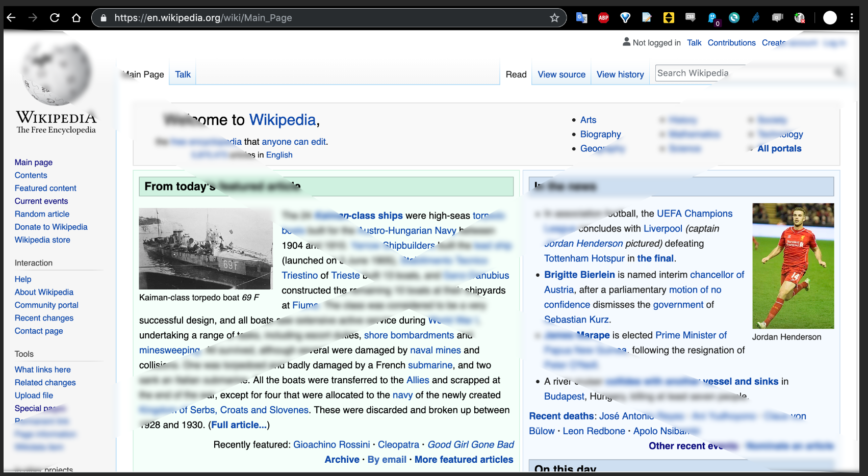Click the yellow up-down arrows extension
The height and width of the screenshot is (476, 868).
point(669,18)
